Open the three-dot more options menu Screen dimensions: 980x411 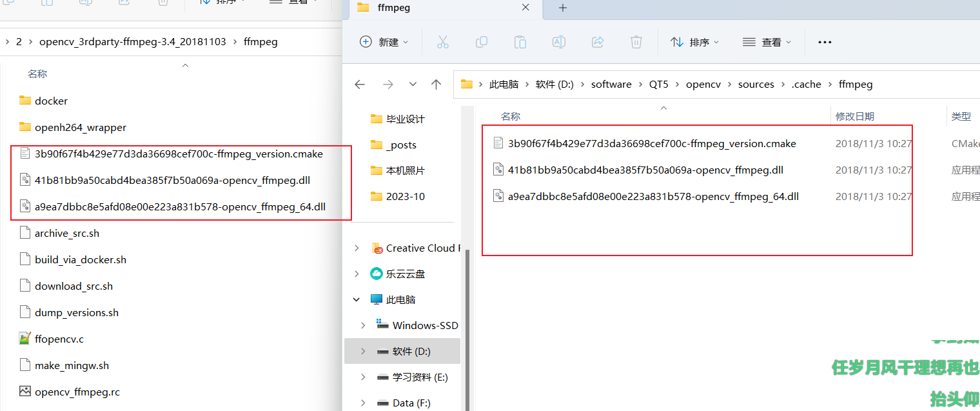[825, 42]
